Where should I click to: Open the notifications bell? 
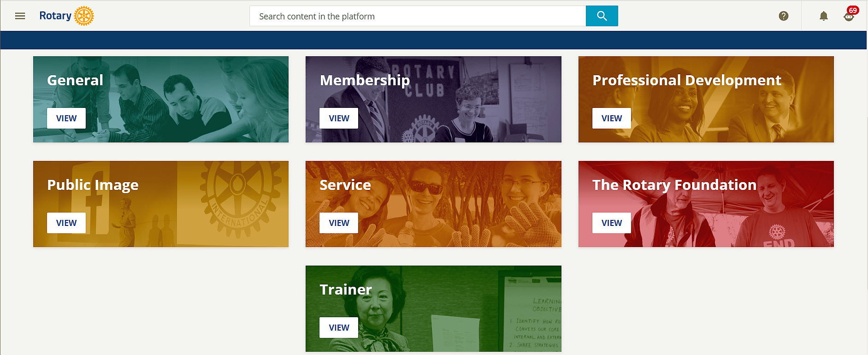(x=823, y=16)
